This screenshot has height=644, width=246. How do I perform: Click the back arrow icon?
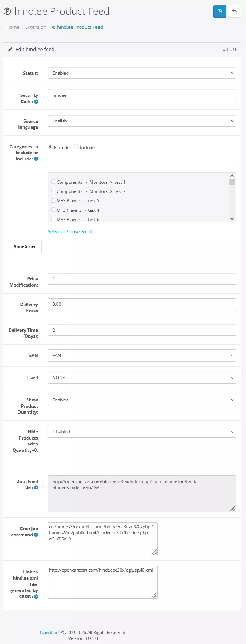(x=235, y=11)
